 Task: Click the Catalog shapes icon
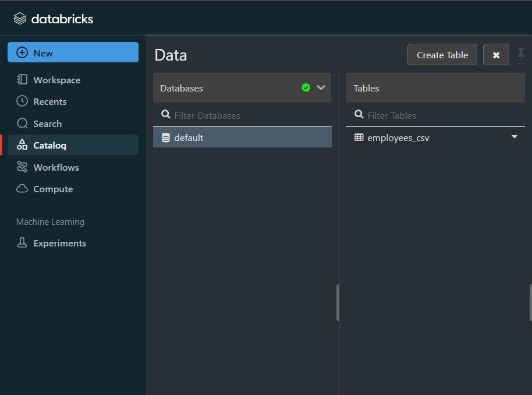tap(22, 144)
